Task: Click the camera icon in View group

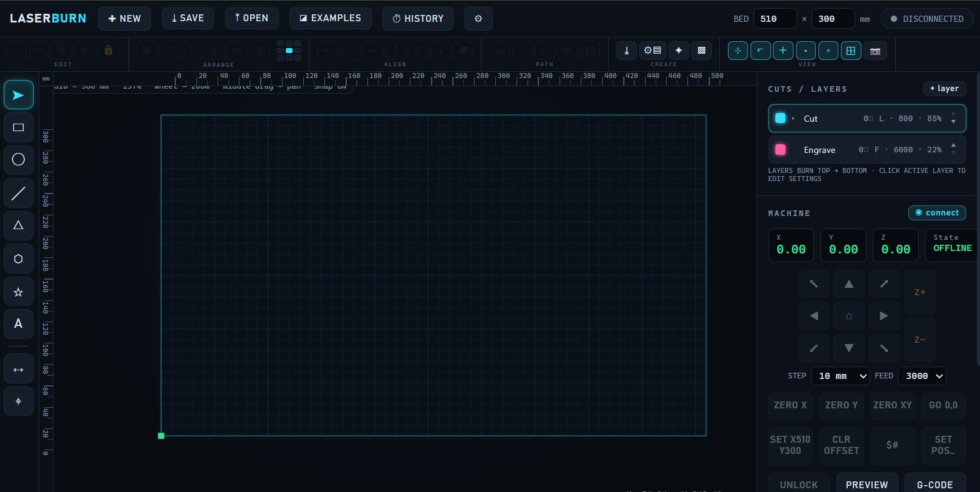Action: tap(875, 51)
